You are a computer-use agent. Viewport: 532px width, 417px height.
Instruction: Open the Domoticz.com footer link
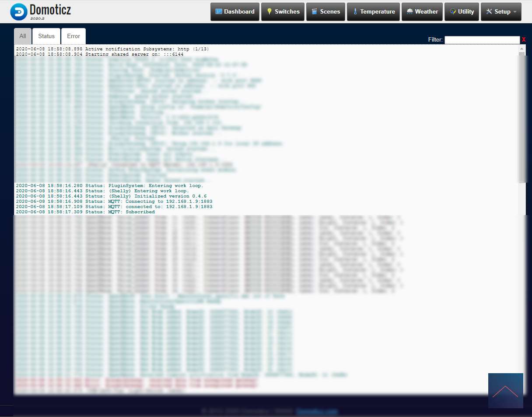pyautogui.click(x=317, y=411)
